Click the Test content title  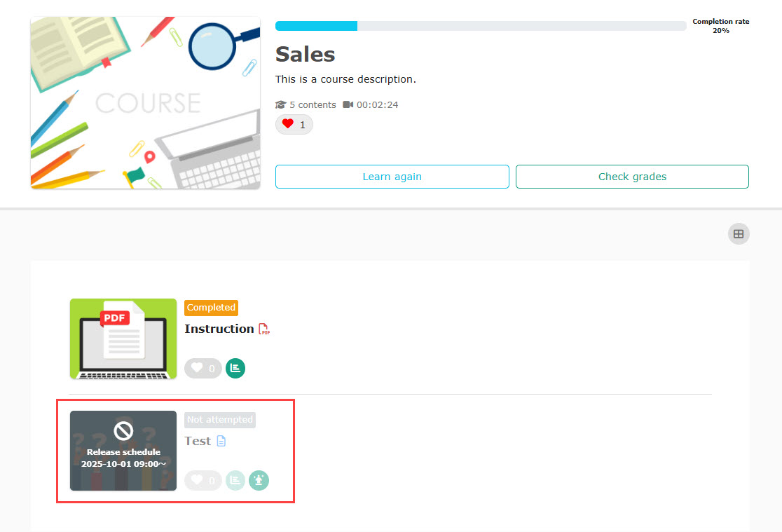[198, 441]
